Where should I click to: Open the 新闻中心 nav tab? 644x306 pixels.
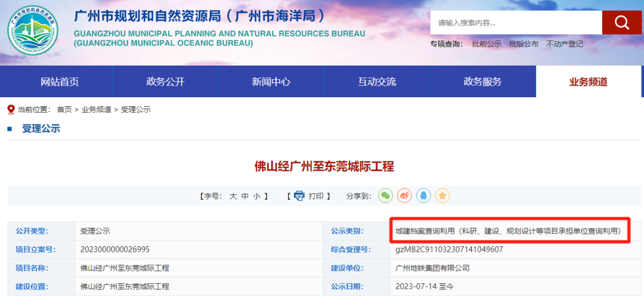271,82
